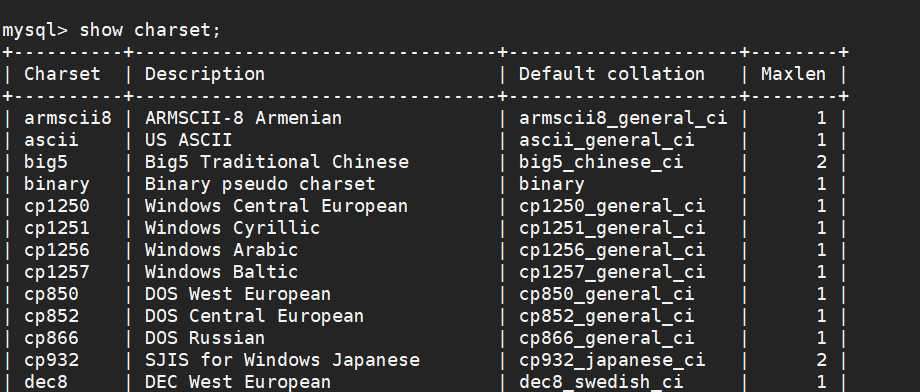Viewport: 920px width, 392px height.
Task: Click 'ARMSCII-8 Armenian' description
Action: (243, 118)
